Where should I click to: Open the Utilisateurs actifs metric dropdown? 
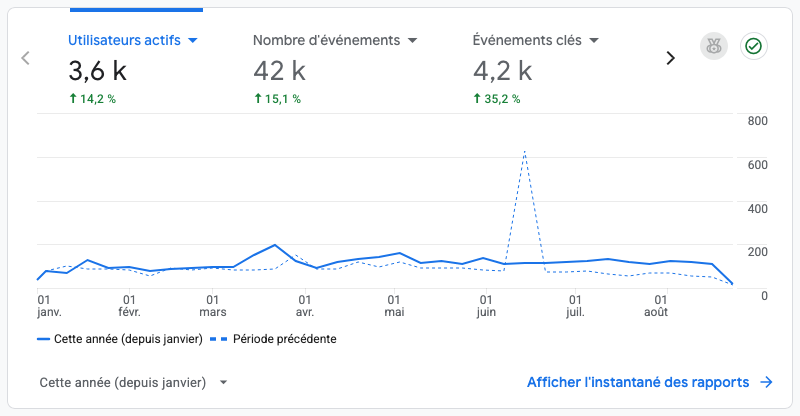[193, 40]
